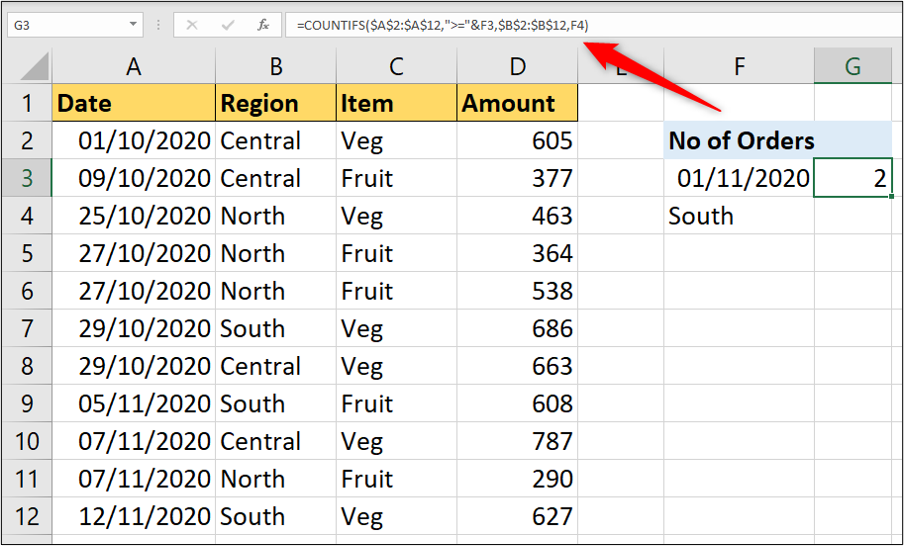Select column B header

click(x=275, y=66)
